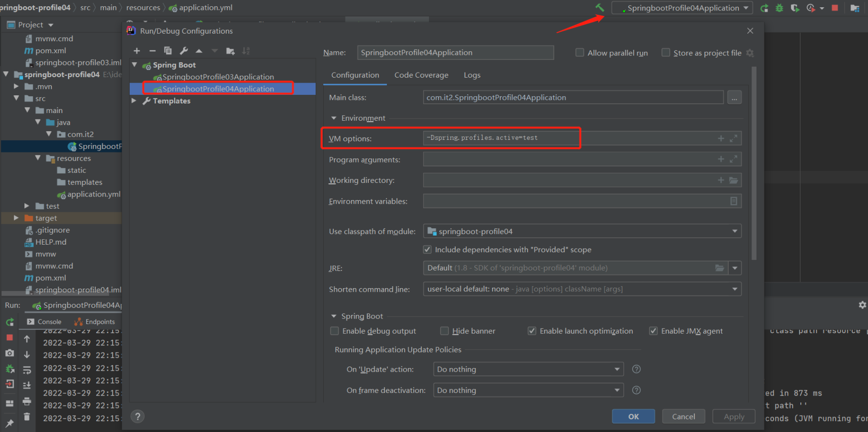
Task: Move the selected configuration up
Action: 199,51
